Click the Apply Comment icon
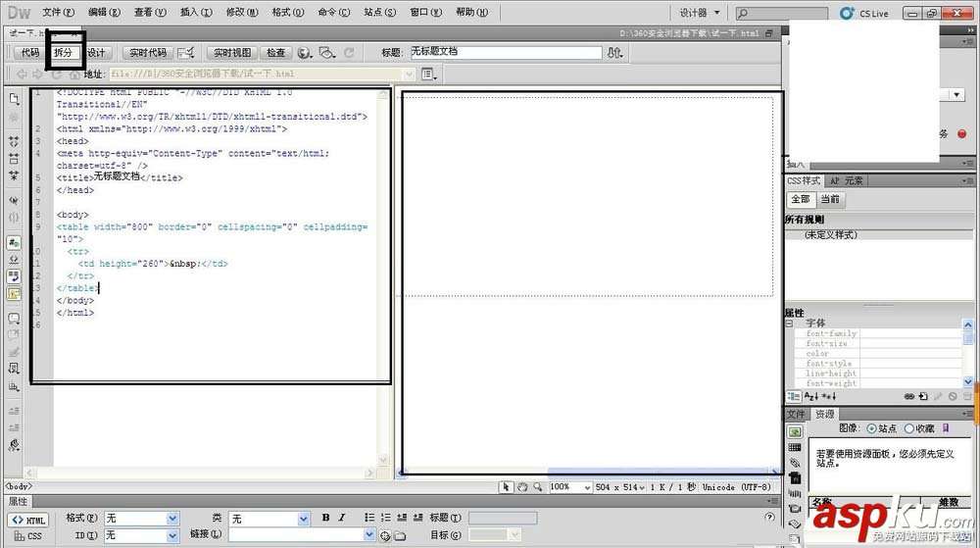 coord(14,318)
